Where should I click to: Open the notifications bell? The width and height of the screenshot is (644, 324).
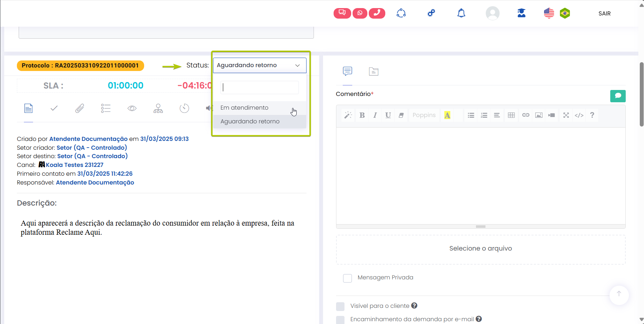461,13
